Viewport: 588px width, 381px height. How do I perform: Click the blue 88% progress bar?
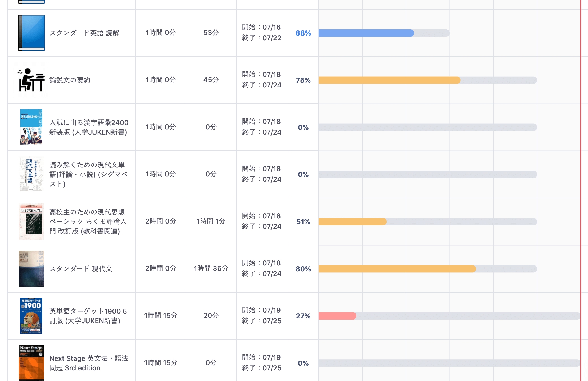tap(366, 33)
